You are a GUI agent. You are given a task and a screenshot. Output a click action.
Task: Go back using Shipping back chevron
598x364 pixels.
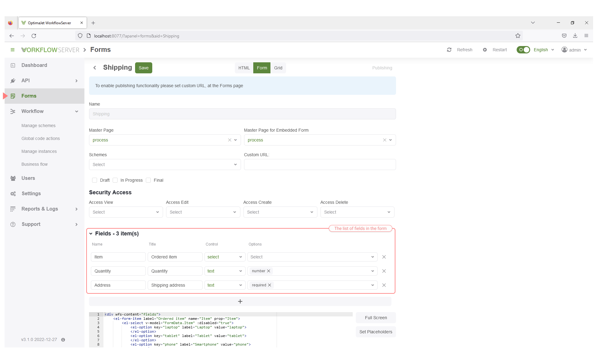click(x=95, y=68)
